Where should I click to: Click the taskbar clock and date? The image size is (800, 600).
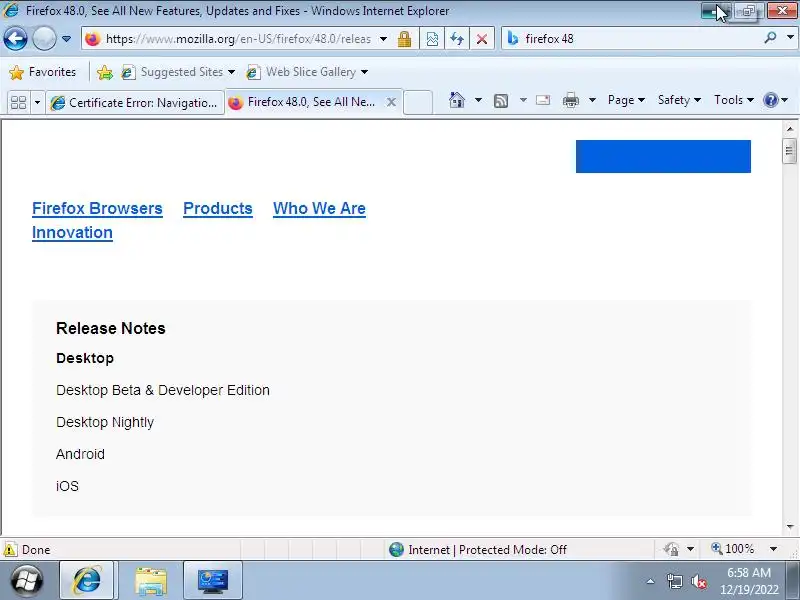point(749,581)
